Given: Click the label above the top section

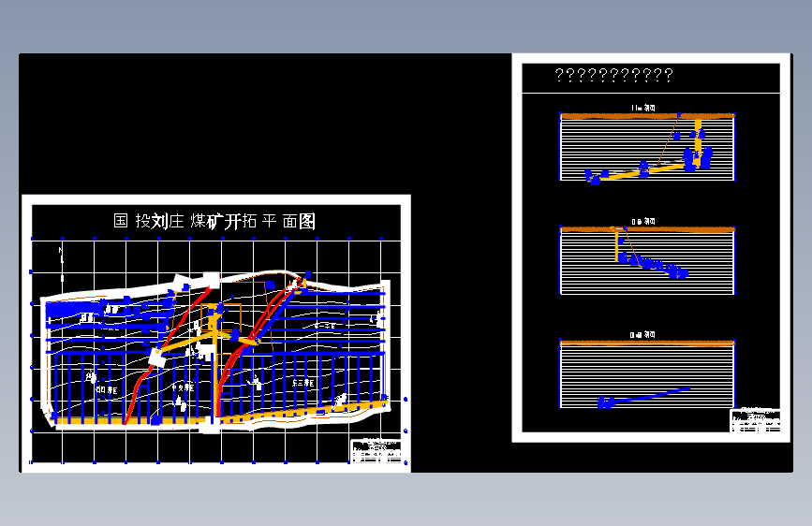Looking at the screenshot, I should [642, 108].
